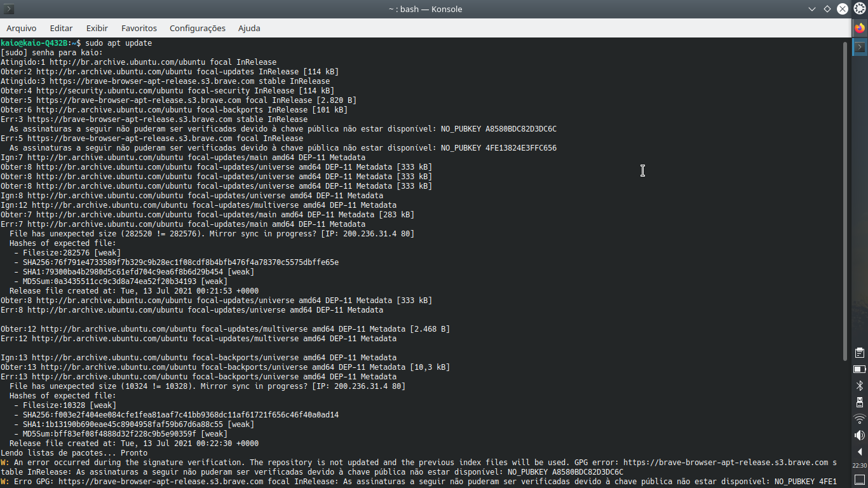The width and height of the screenshot is (868, 488).
Task: Click the 'Obter:12' multiverse DEP-11 Metadata line
Action: 225,329
